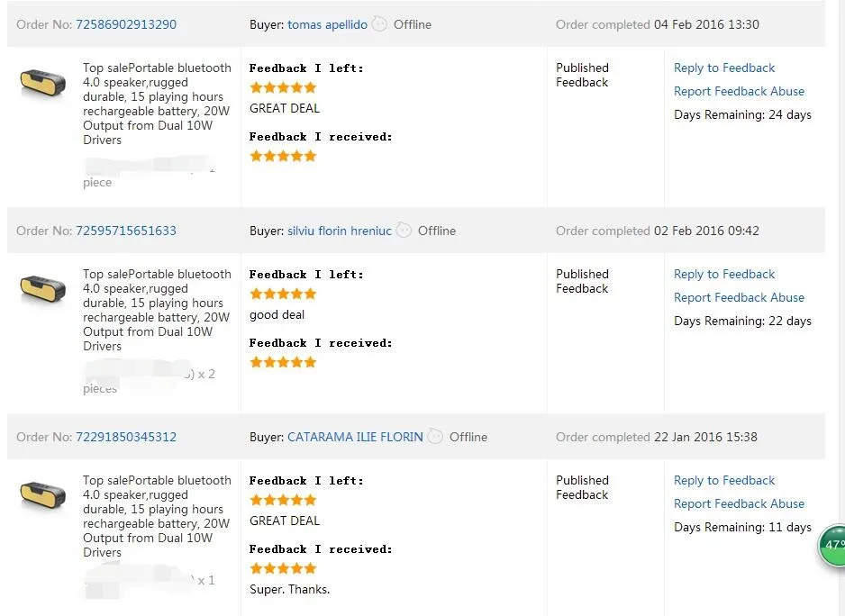Open order number 72595715651633
The width and height of the screenshot is (845, 616).
[x=126, y=231]
